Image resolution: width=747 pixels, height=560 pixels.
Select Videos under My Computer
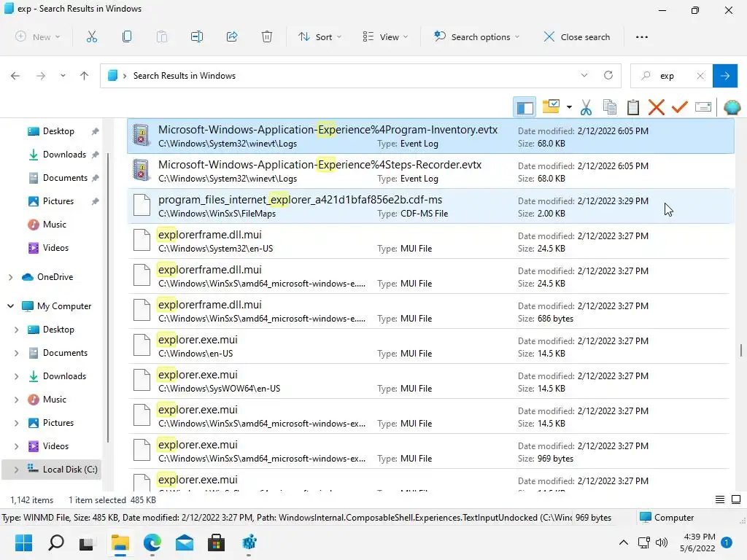pyautogui.click(x=55, y=446)
